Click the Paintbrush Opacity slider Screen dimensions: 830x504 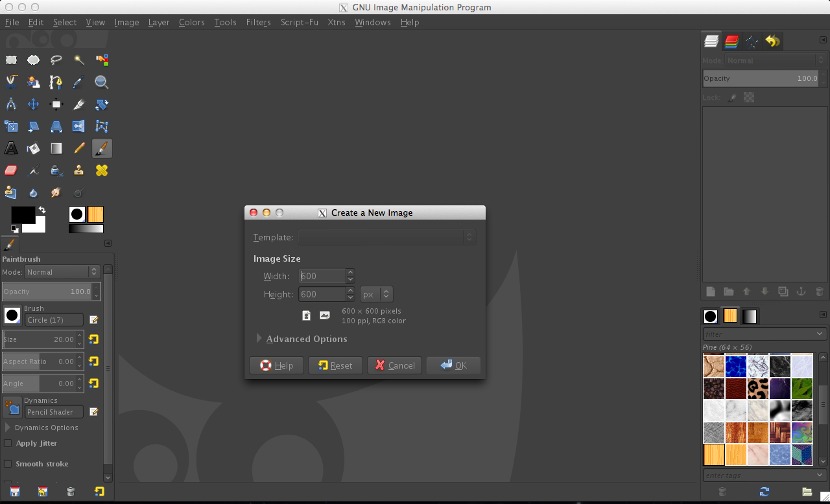coord(51,292)
